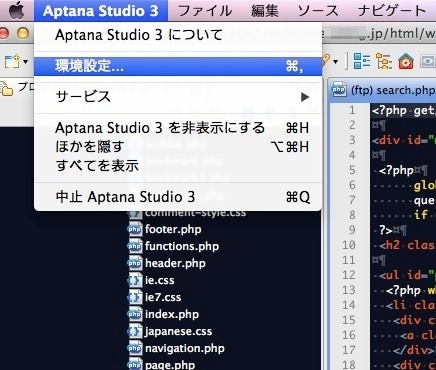The image size is (436, 370).
Task: Click the </div> text on line 17
Action: click(x=413, y=350)
